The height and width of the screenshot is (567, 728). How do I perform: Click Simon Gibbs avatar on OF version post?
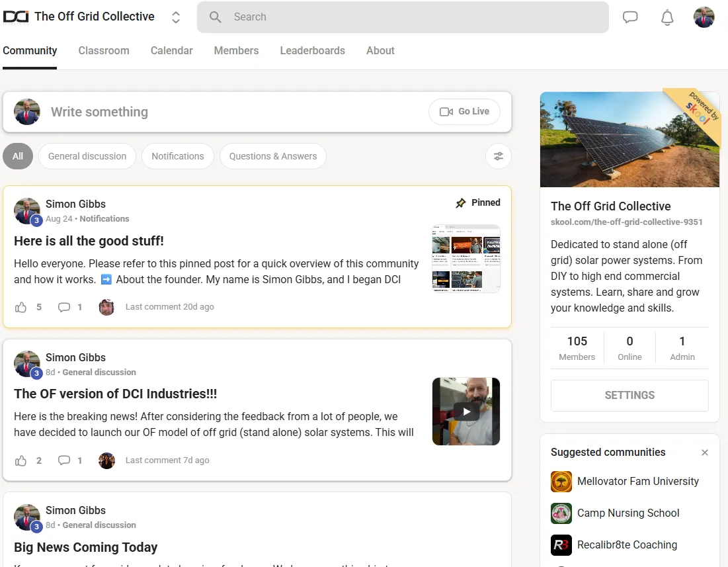click(27, 364)
